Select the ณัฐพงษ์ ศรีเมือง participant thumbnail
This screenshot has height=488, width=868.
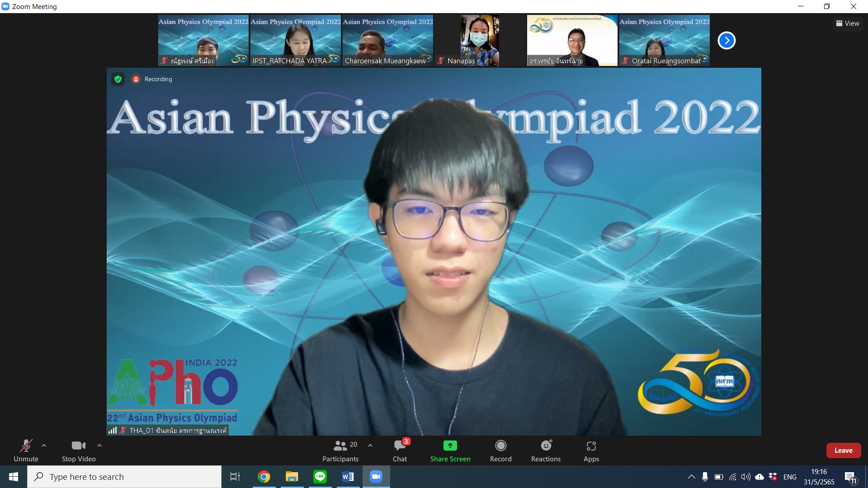[x=203, y=41]
